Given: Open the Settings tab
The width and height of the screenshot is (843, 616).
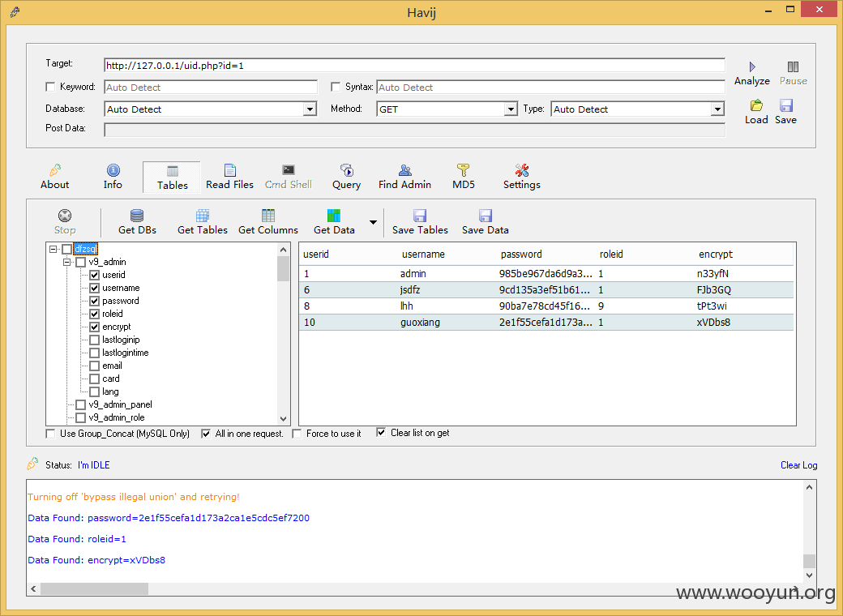Looking at the screenshot, I should pos(521,178).
